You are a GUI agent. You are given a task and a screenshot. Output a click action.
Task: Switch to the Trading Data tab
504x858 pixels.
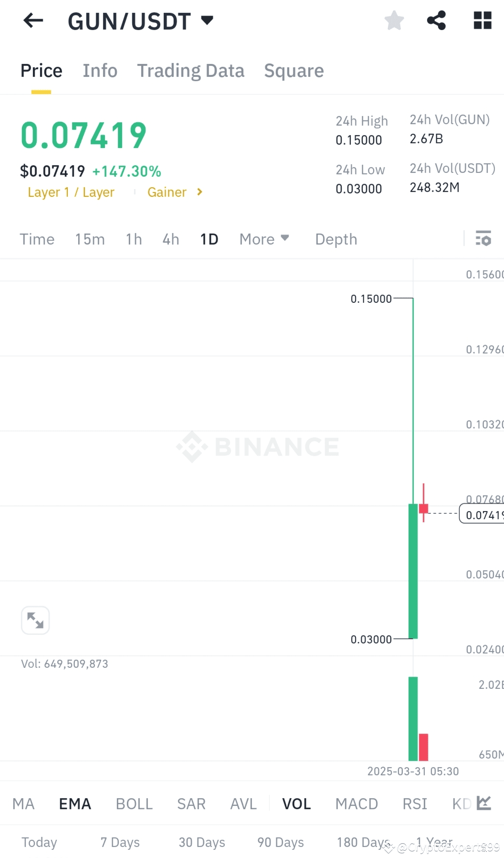point(190,71)
